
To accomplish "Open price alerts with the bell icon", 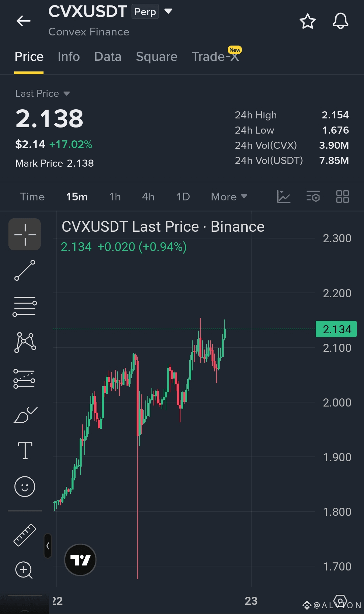I will click(x=340, y=21).
